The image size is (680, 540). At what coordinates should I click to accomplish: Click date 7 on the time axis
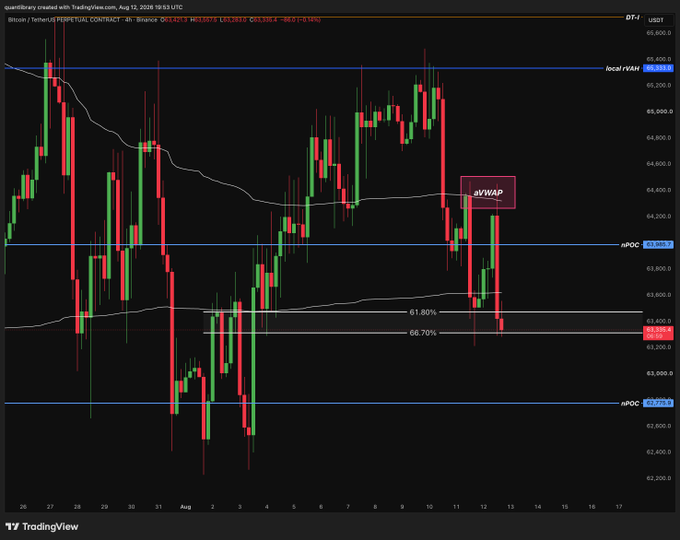tap(348, 507)
